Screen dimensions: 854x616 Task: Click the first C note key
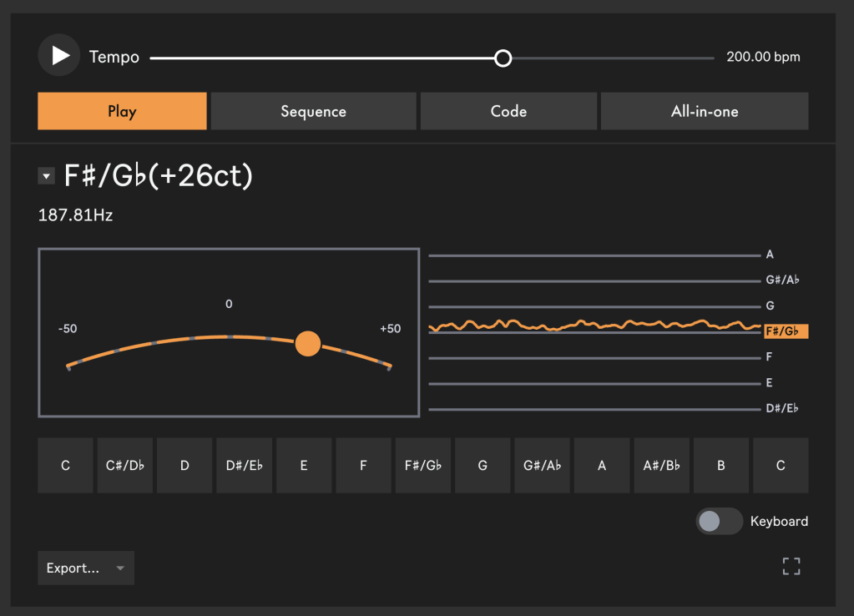point(65,466)
